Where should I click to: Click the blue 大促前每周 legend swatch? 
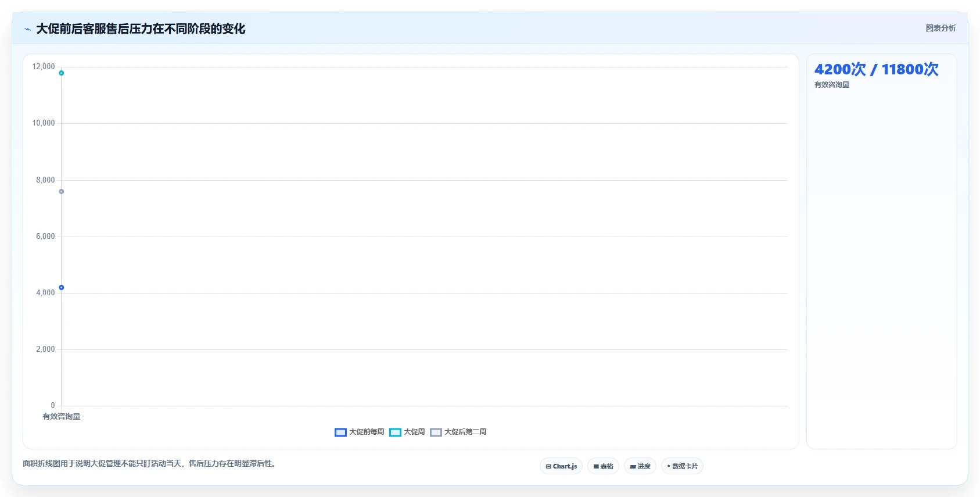tap(340, 432)
